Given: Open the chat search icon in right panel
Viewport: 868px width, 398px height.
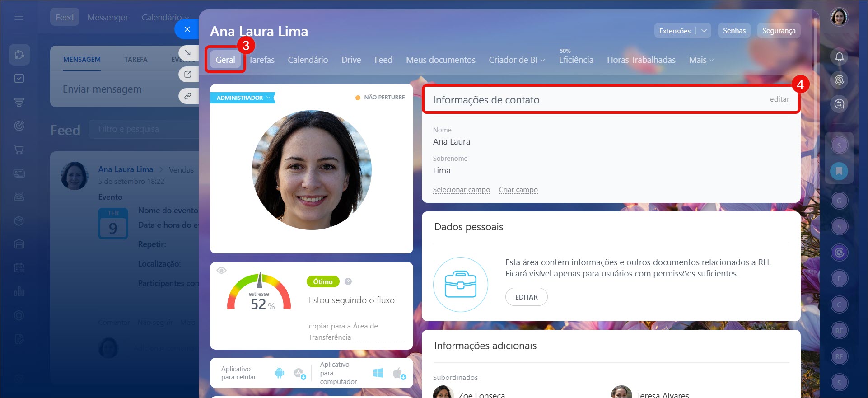Looking at the screenshot, I should pos(839,104).
